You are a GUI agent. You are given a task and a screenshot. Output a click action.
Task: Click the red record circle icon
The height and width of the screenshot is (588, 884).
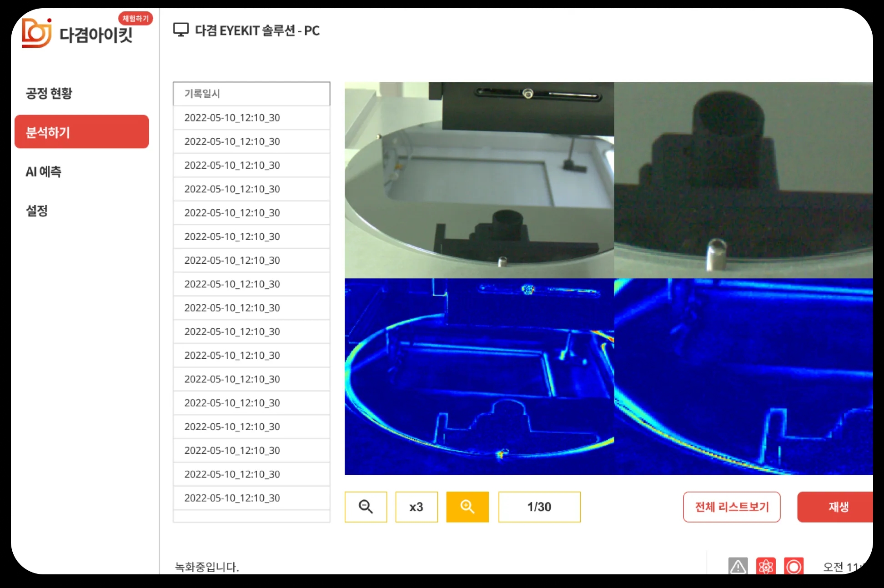pyautogui.click(x=794, y=567)
